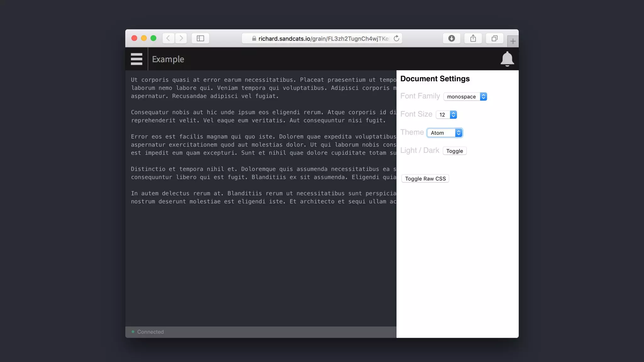644x362 pixels.
Task: Click the share icon in the toolbar
Action: click(473, 38)
